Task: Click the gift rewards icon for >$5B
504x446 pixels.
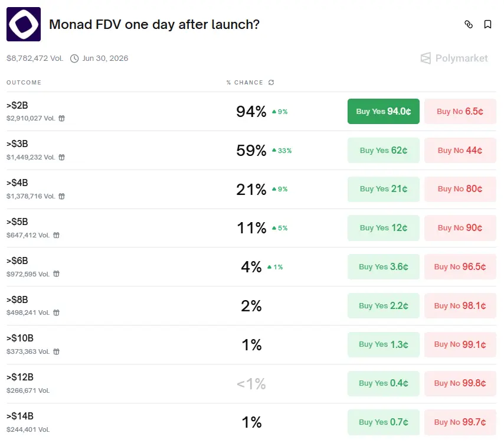Action: coord(57,235)
